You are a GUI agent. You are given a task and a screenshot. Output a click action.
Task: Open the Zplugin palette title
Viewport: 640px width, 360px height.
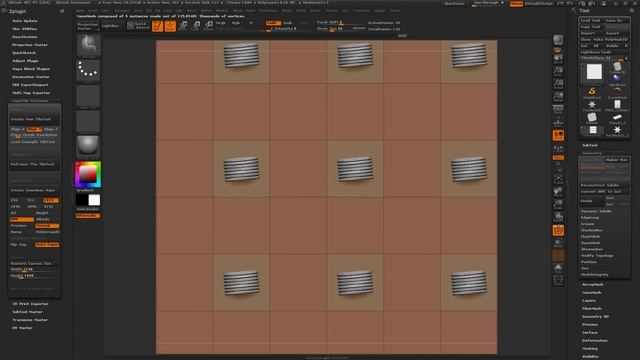[18, 11]
